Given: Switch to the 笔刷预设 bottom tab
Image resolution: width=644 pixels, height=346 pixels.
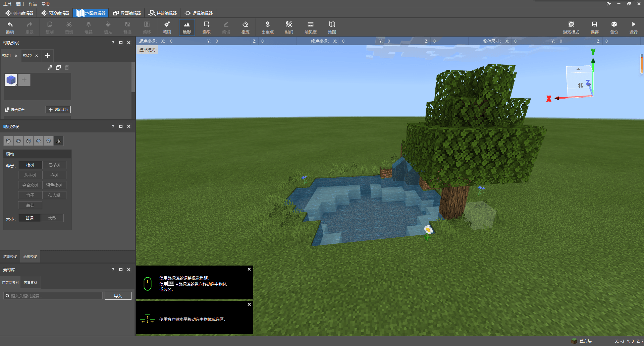Looking at the screenshot, I should [x=10, y=256].
